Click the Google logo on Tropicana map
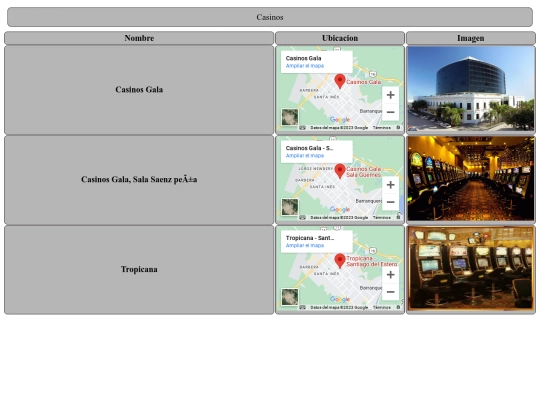The height and width of the screenshot is (405, 540). tap(340, 299)
